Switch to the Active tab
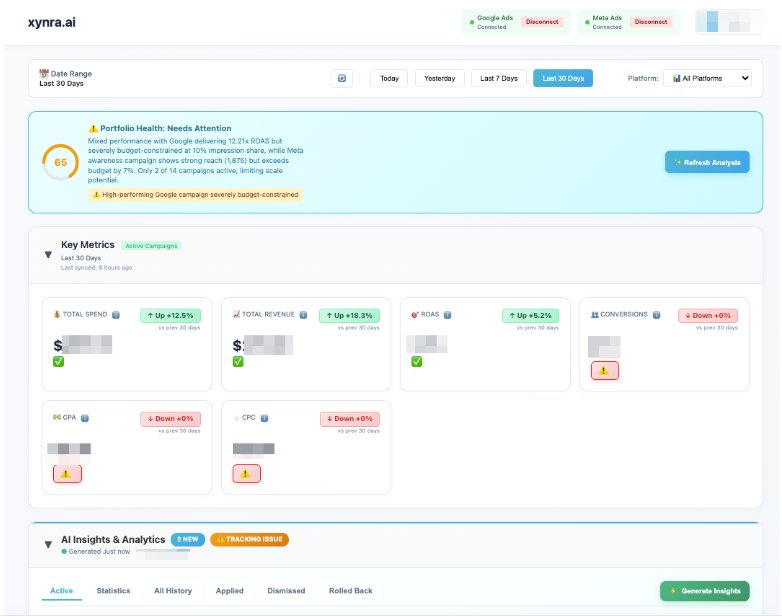This screenshot has width=782, height=616. tap(61, 591)
